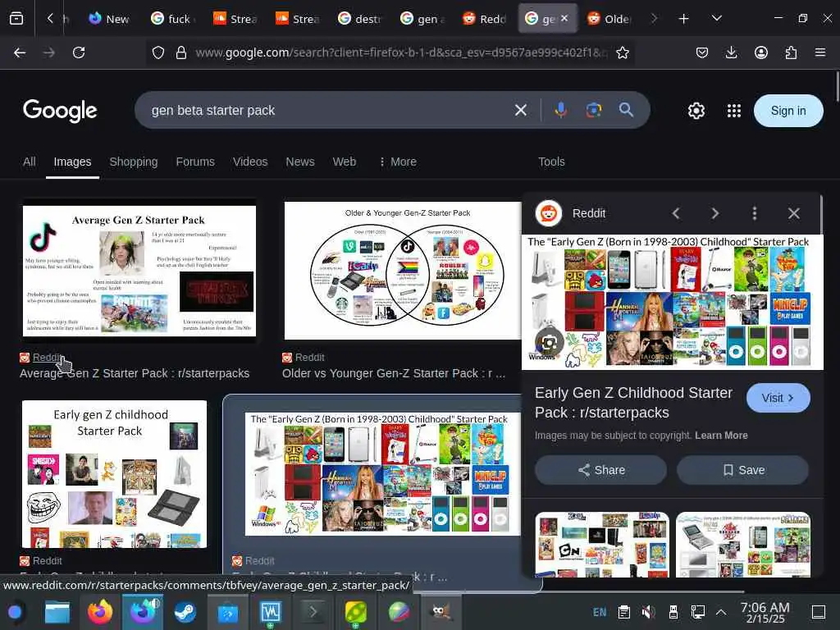Open Firefox View at the tab bar's left end
Image resolution: width=840 pixels, height=630 pixels.
[x=16, y=19]
